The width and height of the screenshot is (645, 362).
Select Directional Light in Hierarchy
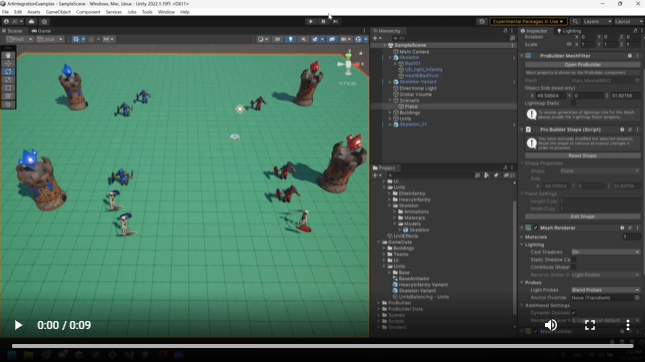click(x=418, y=88)
